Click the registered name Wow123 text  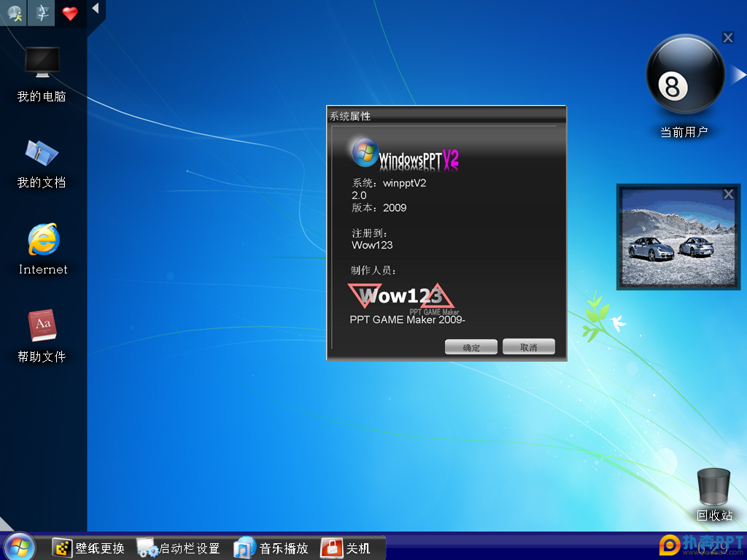pos(372,245)
